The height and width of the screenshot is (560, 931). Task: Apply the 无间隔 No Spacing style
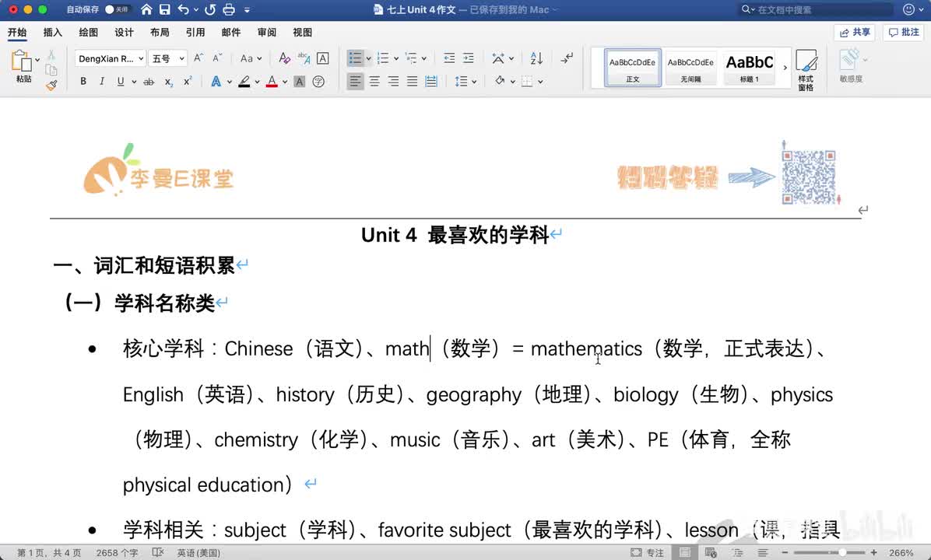pyautogui.click(x=690, y=68)
